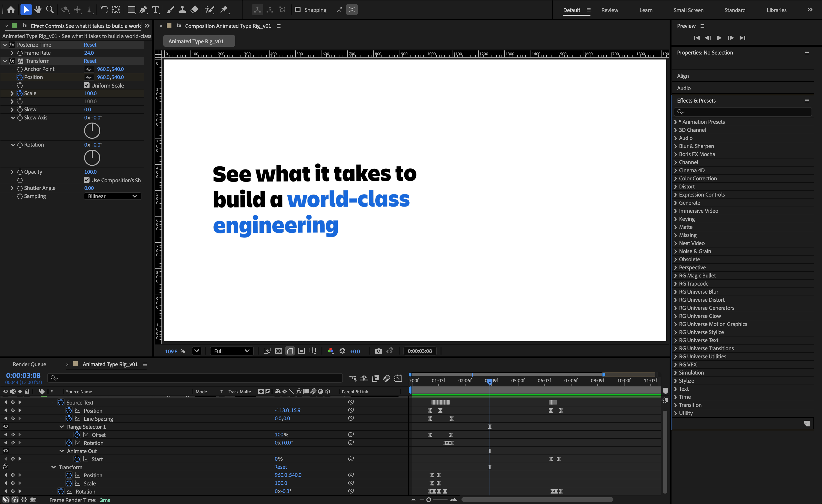Hide Range Selector 1 with eye icon
Screen dimensions: 822x504
[x=6, y=426]
